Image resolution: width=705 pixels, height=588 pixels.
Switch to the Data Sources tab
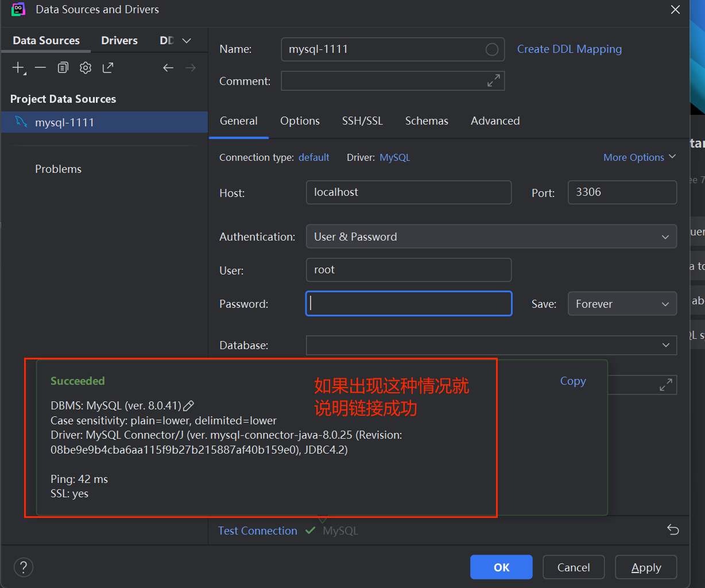(x=47, y=40)
